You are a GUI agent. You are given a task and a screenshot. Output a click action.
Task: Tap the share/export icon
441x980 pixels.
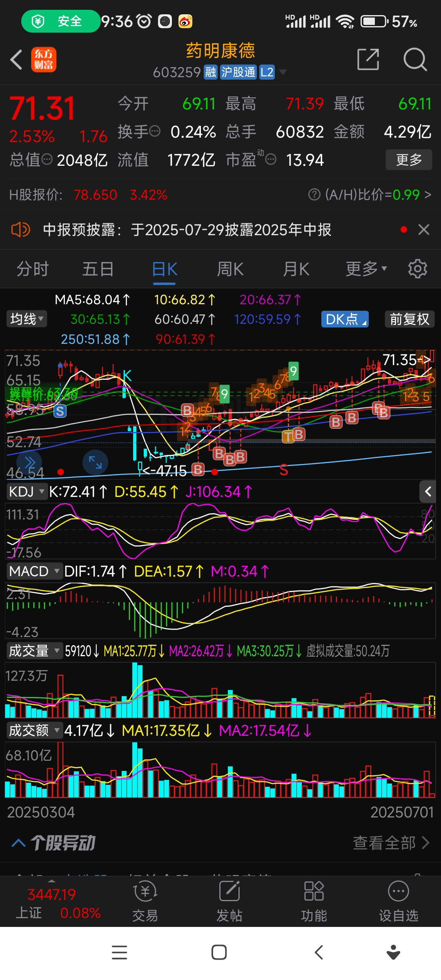point(368,60)
